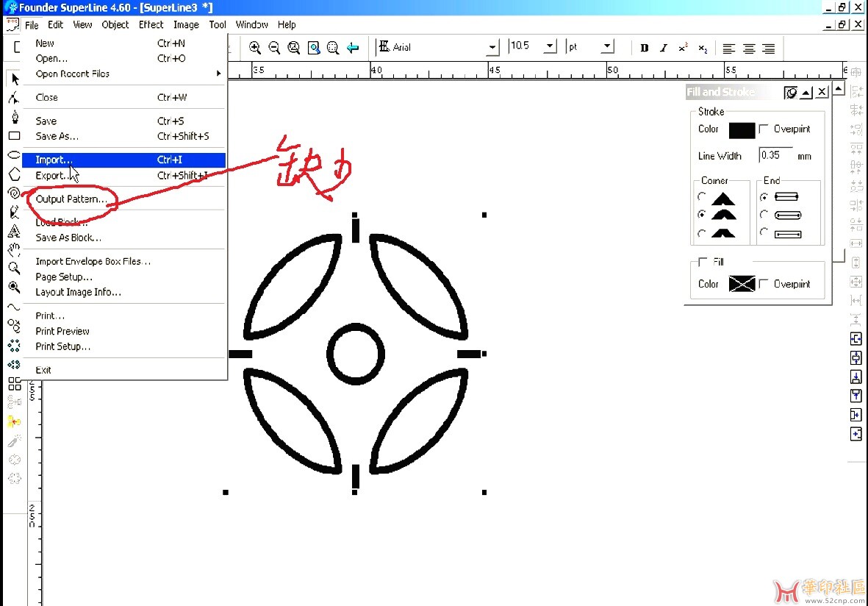The height and width of the screenshot is (606, 868).
Task: Select the spiral tool in toolbox
Action: click(14, 193)
